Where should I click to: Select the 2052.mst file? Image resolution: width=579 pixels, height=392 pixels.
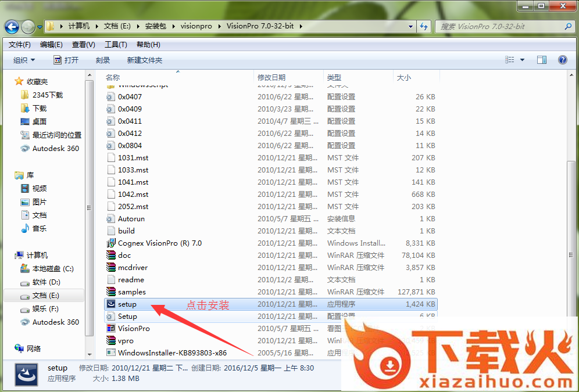pos(271,206)
